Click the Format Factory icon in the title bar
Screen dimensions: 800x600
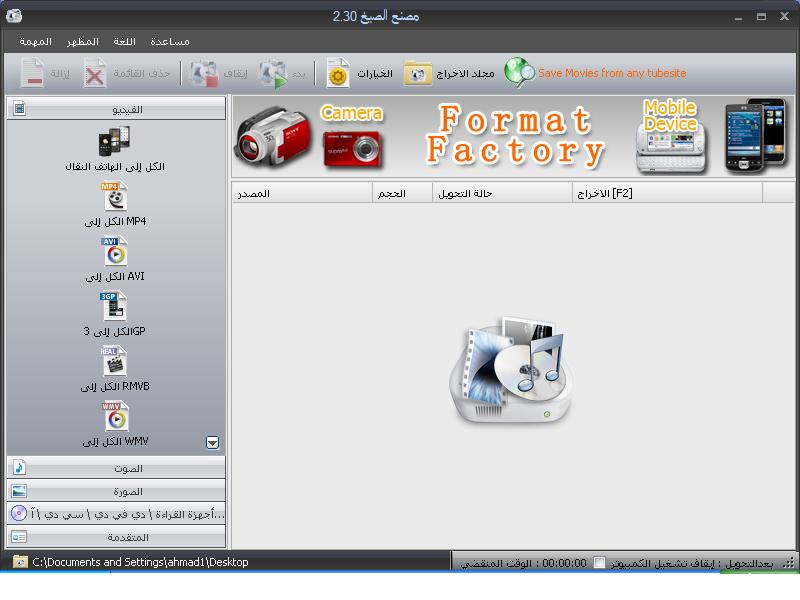(x=14, y=16)
